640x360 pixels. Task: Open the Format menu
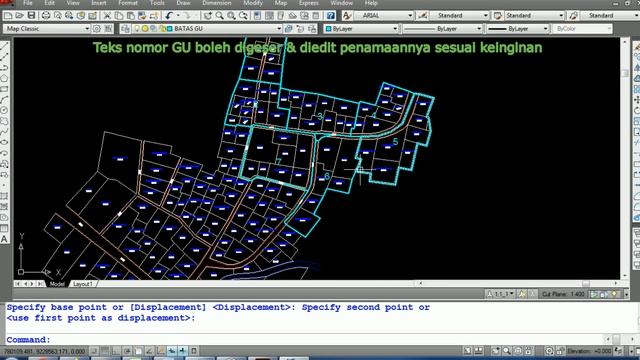[128, 3]
